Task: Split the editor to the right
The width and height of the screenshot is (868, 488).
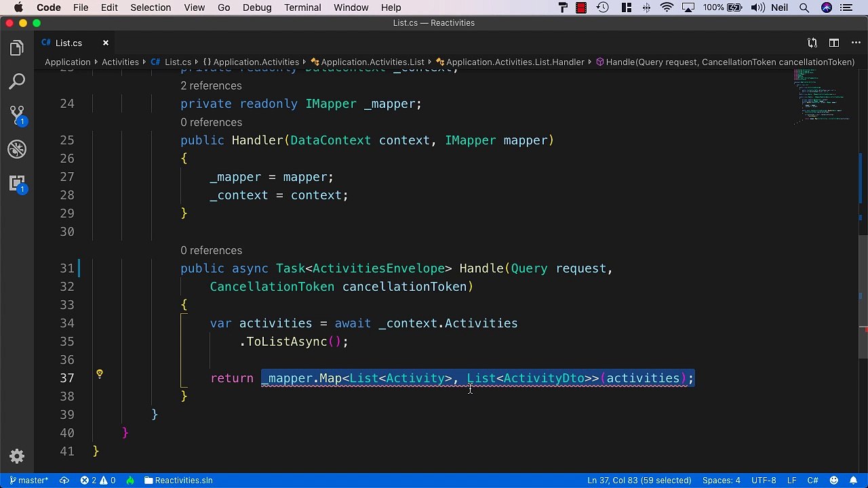Action: coord(833,43)
